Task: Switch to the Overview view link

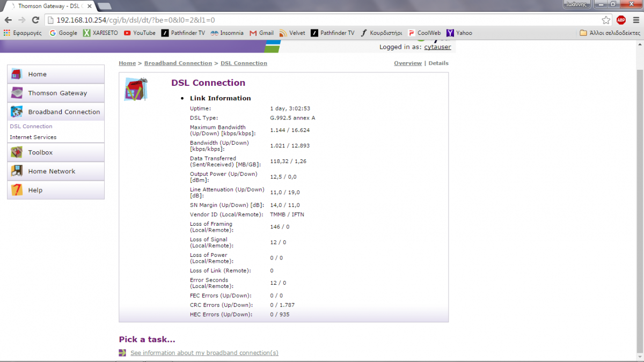Action: pyautogui.click(x=408, y=63)
